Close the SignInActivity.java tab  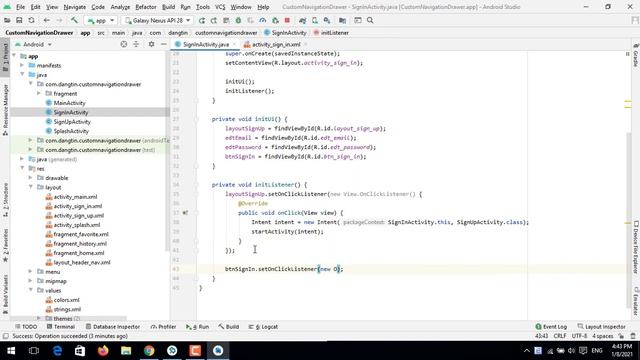point(234,44)
